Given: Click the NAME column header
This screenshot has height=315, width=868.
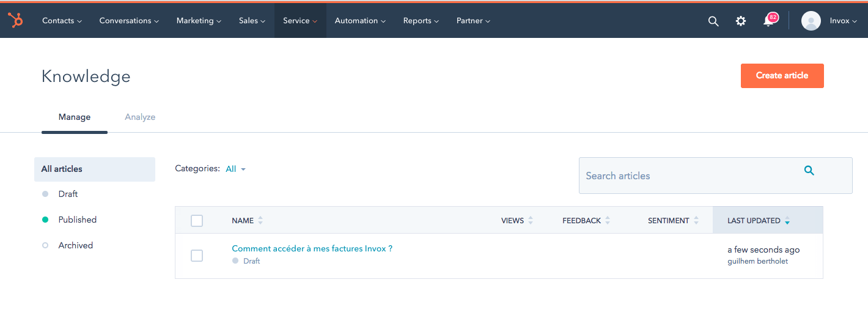Looking at the screenshot, I should pyautogui.click(x=243, y=221).
